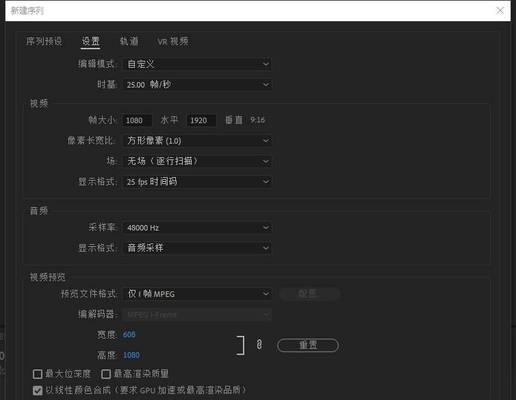Screen dimensions: 516x400
Task: Switch to the VR 视频 tab
Action: click(x=173, y=41)
